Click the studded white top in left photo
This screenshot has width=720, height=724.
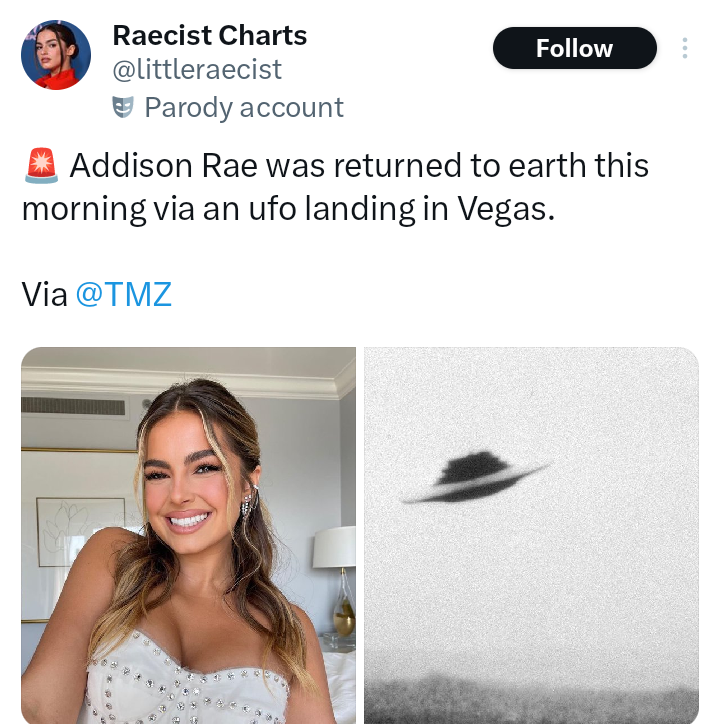188,682
